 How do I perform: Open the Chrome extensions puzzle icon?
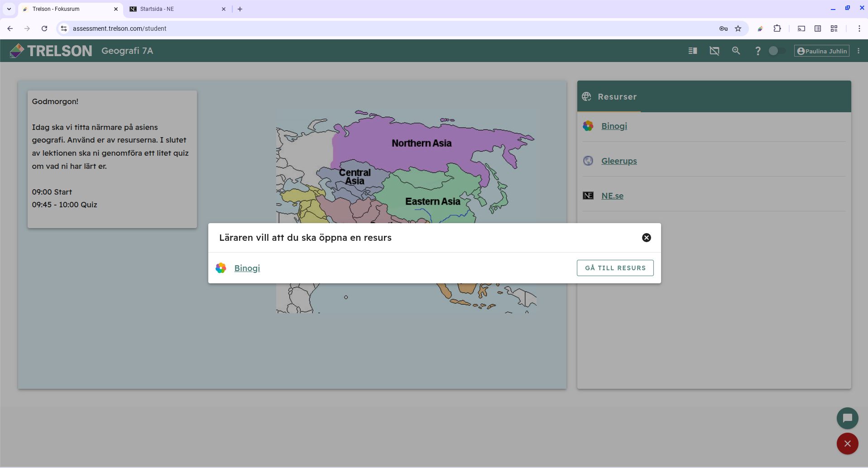coord(777,29)
